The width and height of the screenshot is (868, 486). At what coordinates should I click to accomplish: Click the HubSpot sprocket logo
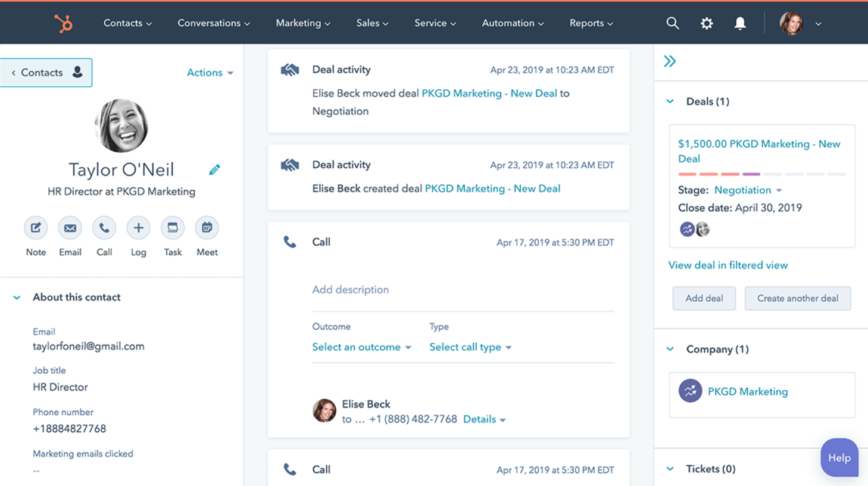63,23
